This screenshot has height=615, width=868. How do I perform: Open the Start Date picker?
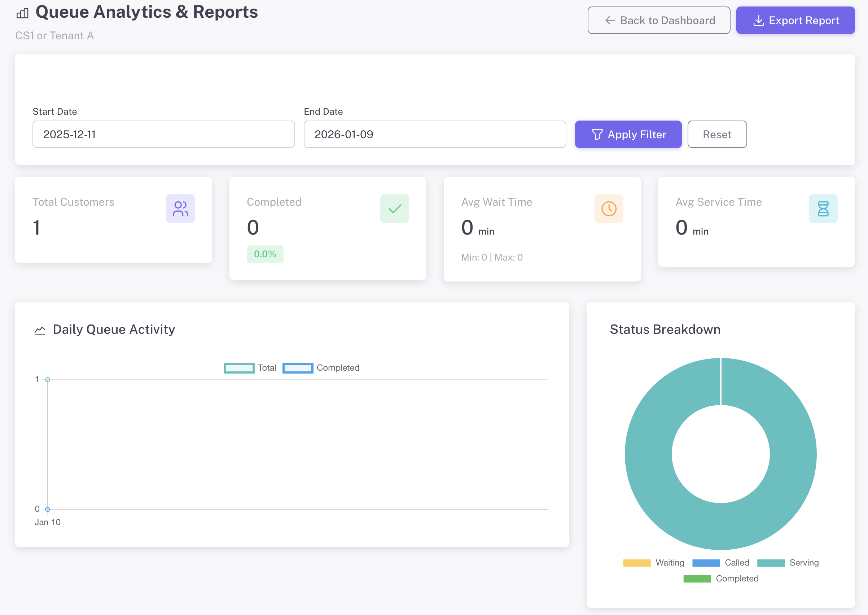pyautogui.click(x=163, y=134)
